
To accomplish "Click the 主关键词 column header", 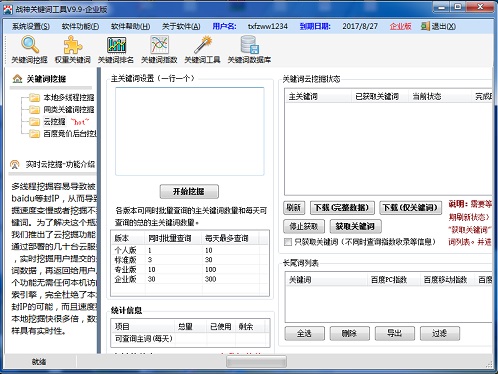I will 319,97.
